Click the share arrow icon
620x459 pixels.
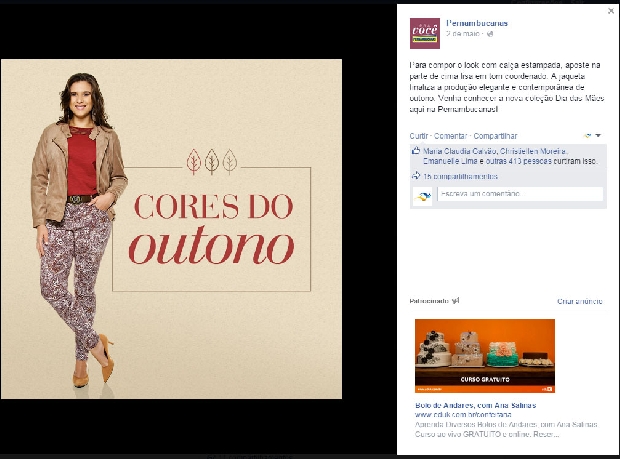[x=416, y=176]
